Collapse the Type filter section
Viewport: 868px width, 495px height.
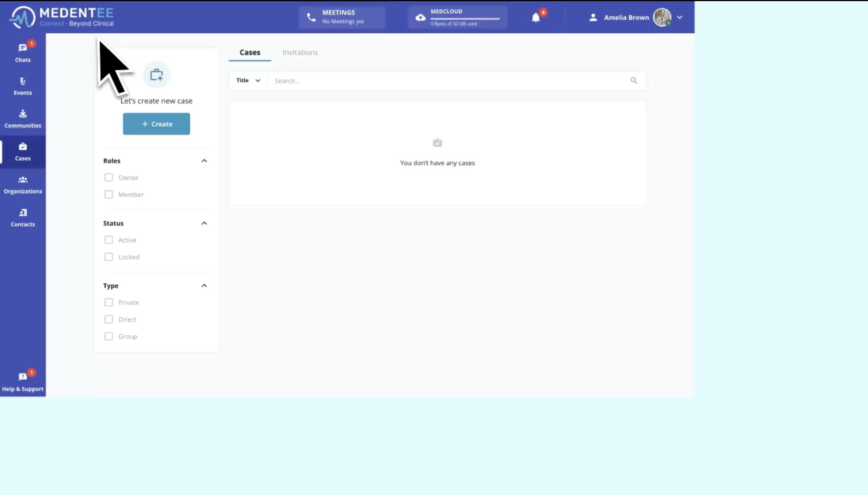tap(204, 286)
